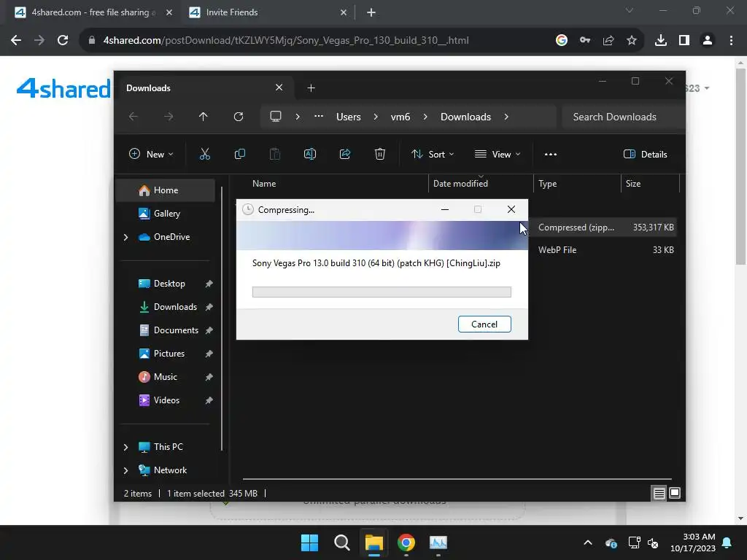This screenshot has width=747, height=560.
Task: Open the Sort dropdown menu
Action: pyautogui.click(x=433, y=155)
